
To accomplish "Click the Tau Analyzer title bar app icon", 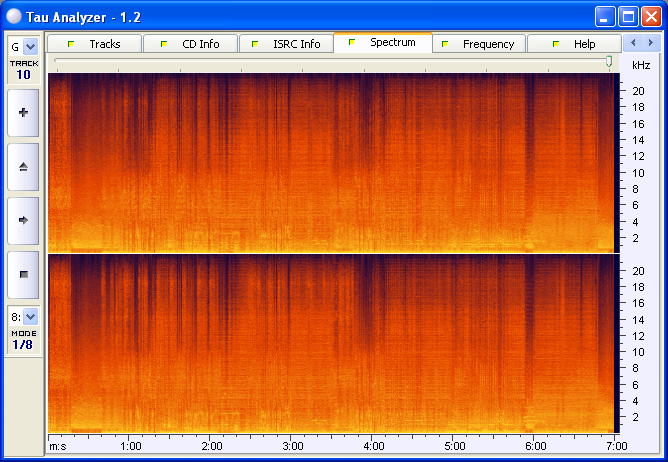I will (14, 16).
